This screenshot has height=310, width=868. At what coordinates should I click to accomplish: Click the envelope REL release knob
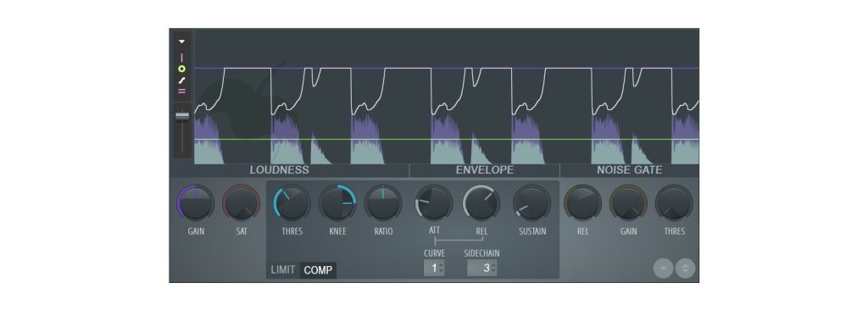point(481,203)
